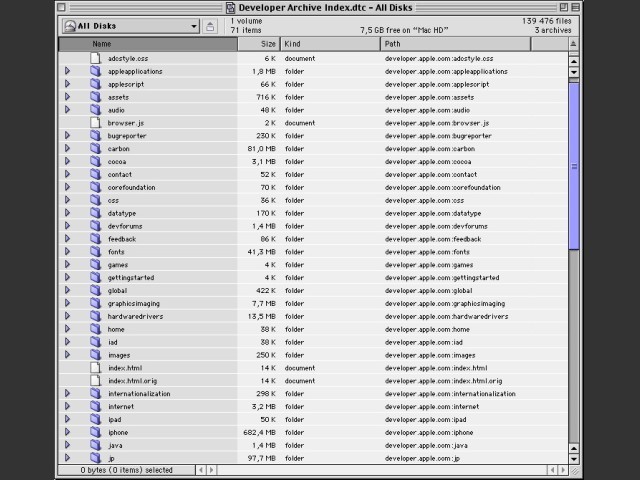Click the vertical scrollbar up arrow at top
The height and width of the screenshot is (480, 640).
[x=574, y=62]
